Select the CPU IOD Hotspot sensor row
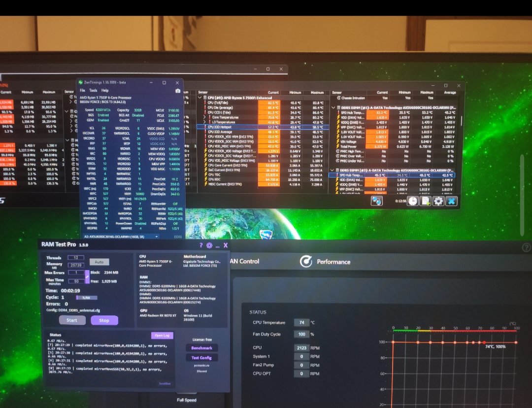Viewport: 532px width, 408px height. (x=263, y=127)
